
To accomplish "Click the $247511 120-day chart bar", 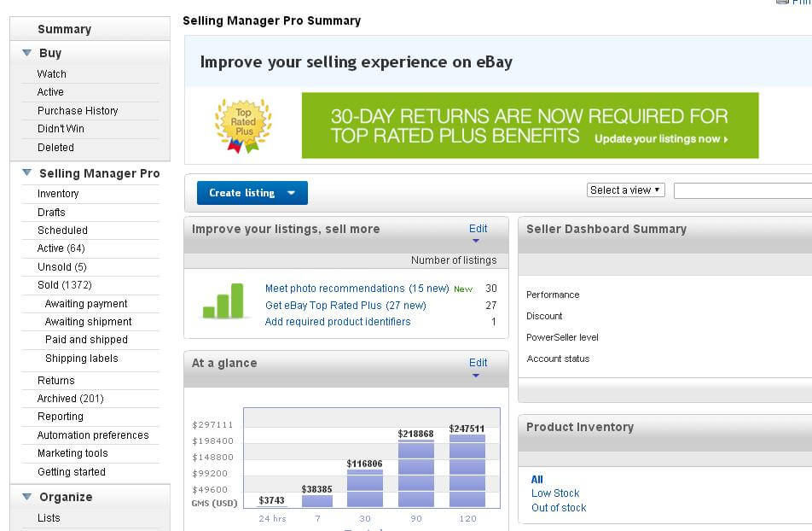I will click(x=467, y=471).
